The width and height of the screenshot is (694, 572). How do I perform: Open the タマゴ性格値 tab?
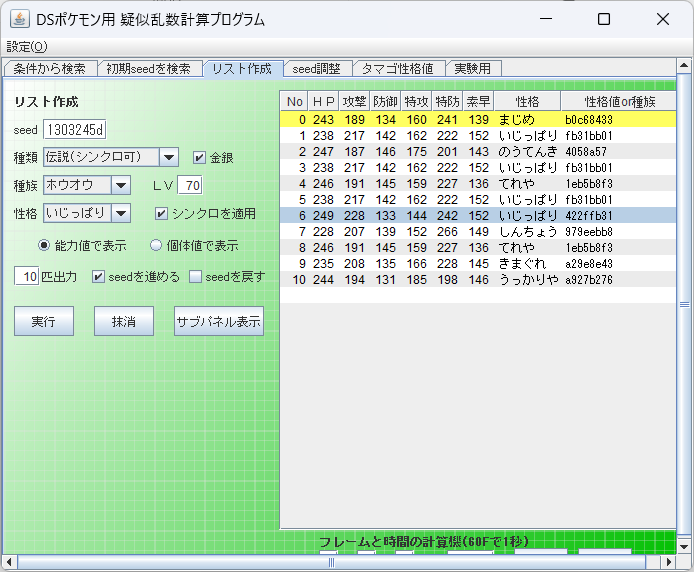(397, 69)
